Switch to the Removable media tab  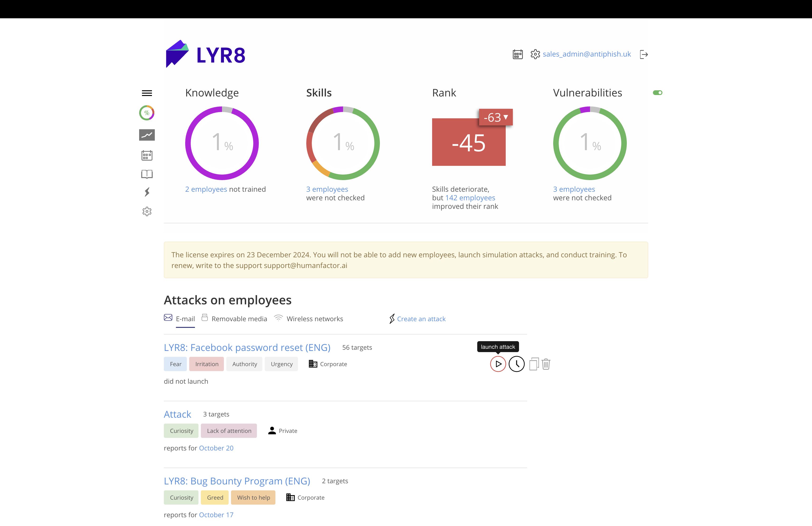(x=239, y=319)
